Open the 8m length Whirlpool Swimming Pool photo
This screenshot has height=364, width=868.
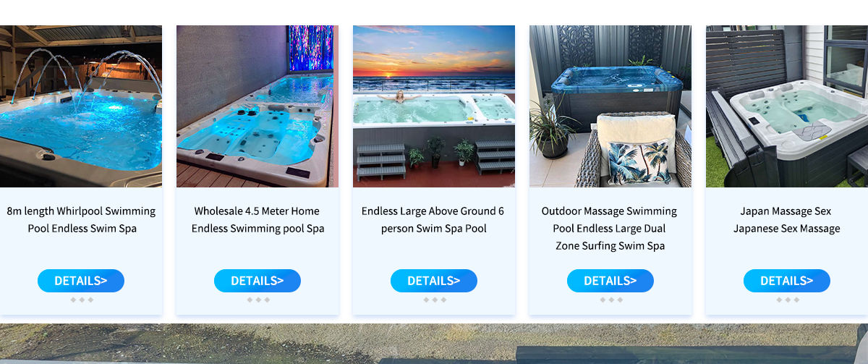[x=81, y=106]
